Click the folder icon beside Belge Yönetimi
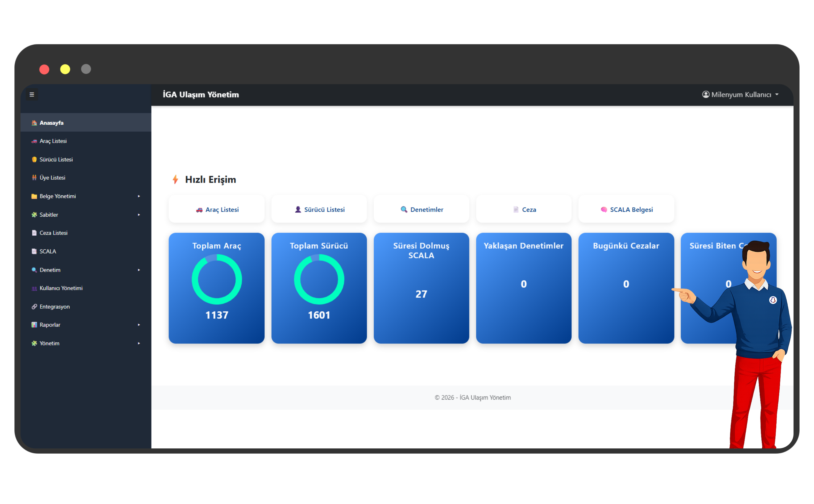 tap(34, 196)
